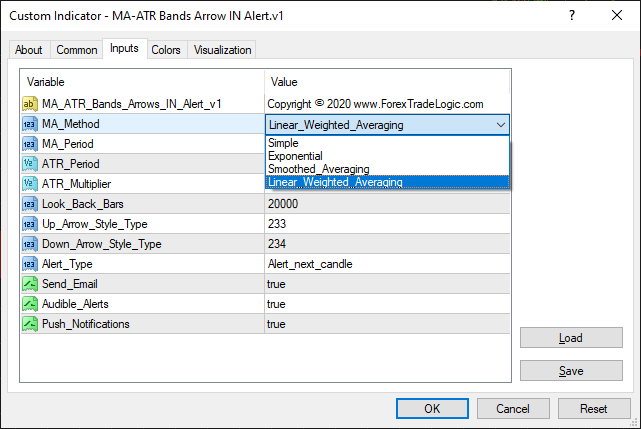Viewport: 641px width, 429px height.
Task: Open the Visualization tab
Action: coord(223,50)
